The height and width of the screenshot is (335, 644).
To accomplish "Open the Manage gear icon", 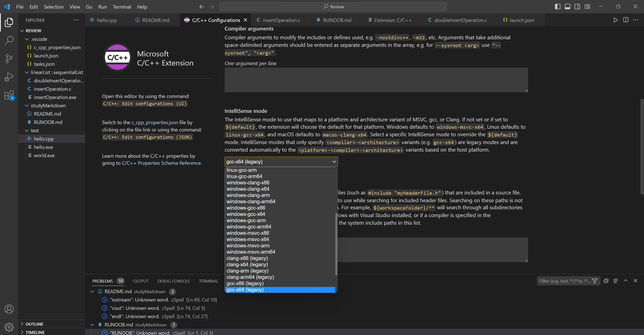I will point(9,327).
